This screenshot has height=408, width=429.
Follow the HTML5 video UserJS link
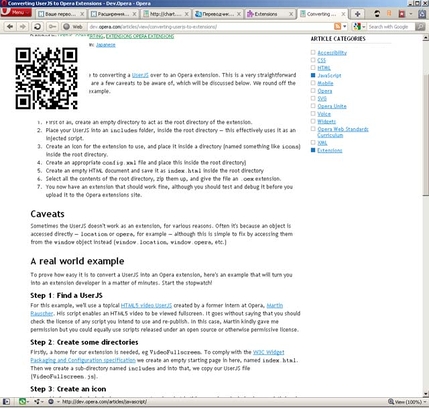tap(146, 305)
